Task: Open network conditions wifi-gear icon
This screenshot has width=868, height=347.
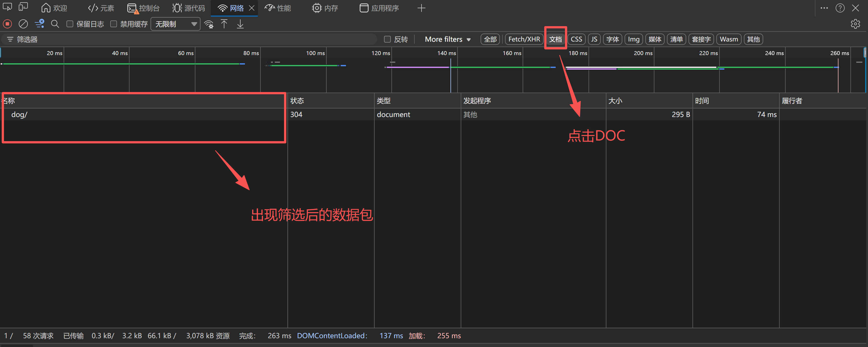Action: pyautogui.click(x=209, y=24)
